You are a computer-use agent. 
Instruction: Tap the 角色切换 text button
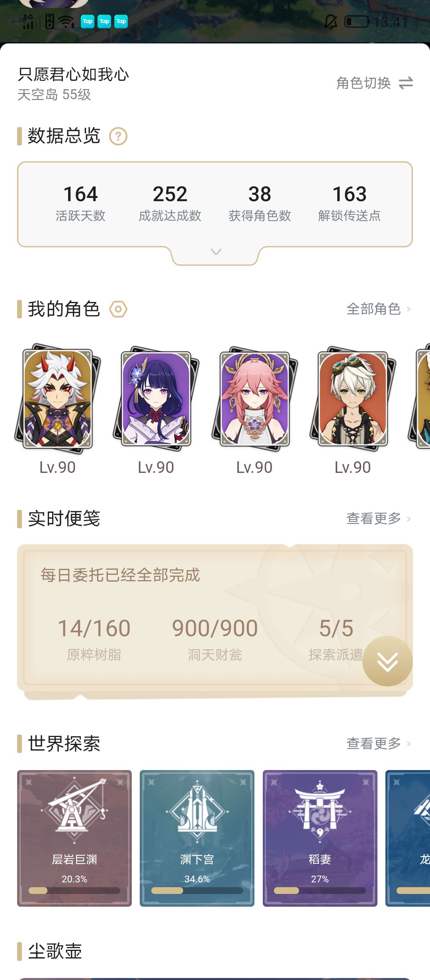[x=364, y=83]
